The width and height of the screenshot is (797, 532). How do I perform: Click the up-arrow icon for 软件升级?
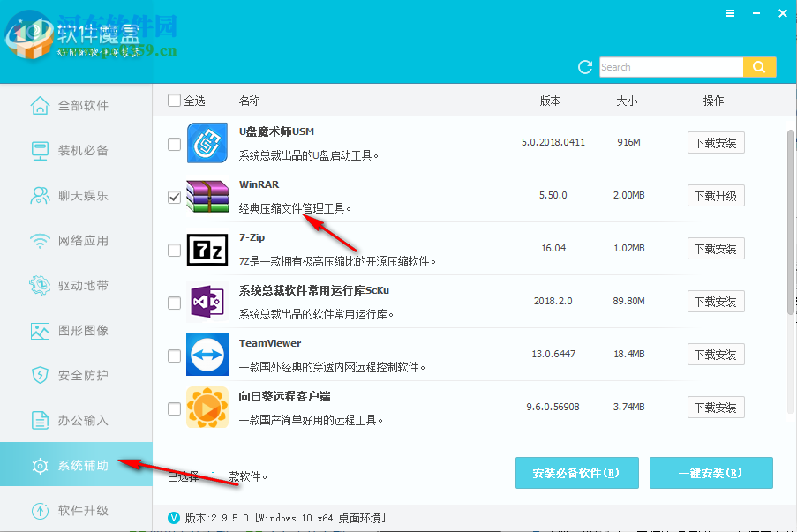pos(40,511)
